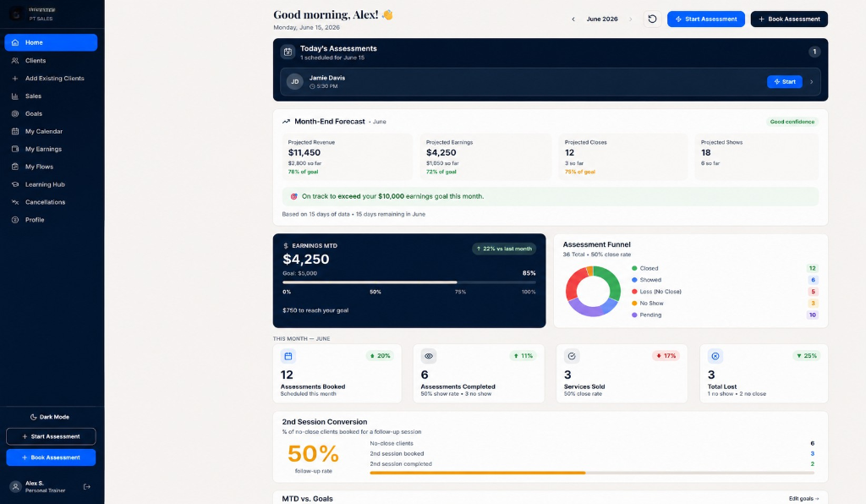Go to previous month from June 2026

click(x=573, y=19)
